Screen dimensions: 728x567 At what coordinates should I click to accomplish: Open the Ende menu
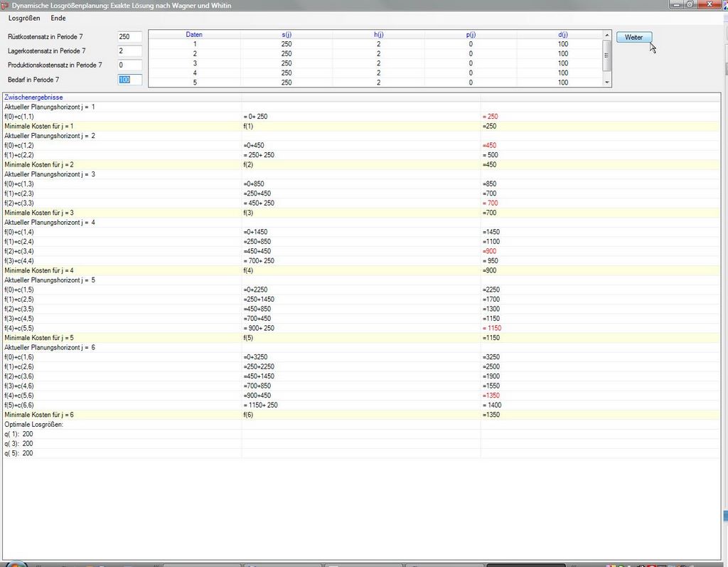click(x=58, y=18)
